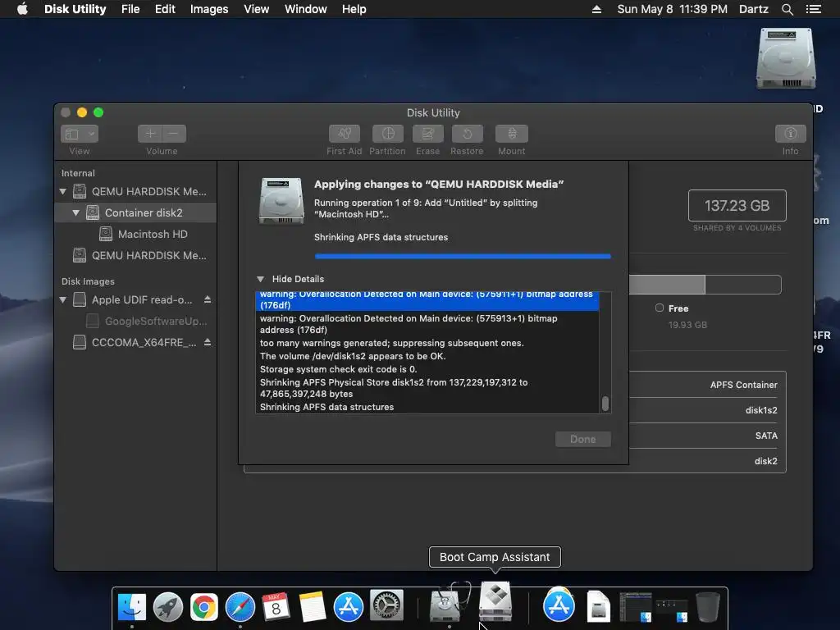Screen dimensions: 840x630
Task: Click Disk Utility icon in the Dock
Action: click(x=446, y=605)
